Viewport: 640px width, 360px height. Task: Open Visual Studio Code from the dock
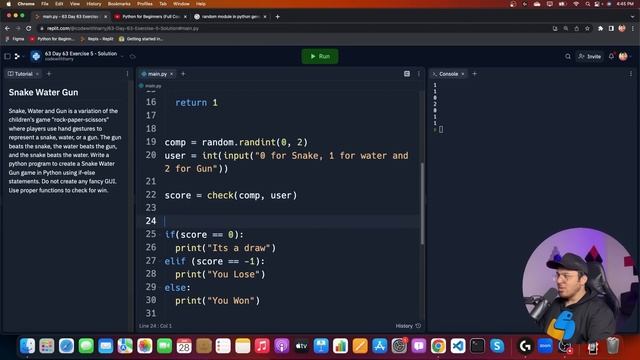(x=458, y=346)
